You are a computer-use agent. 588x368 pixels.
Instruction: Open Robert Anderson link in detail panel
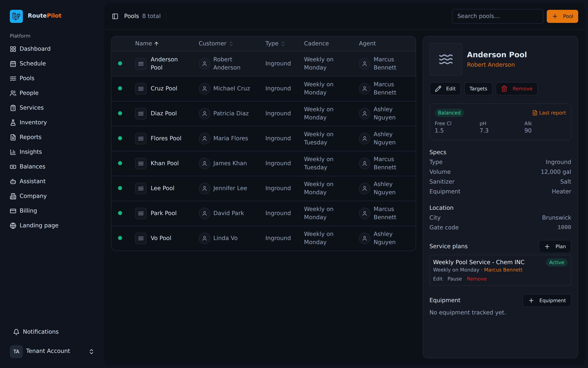tap(491, 65)
